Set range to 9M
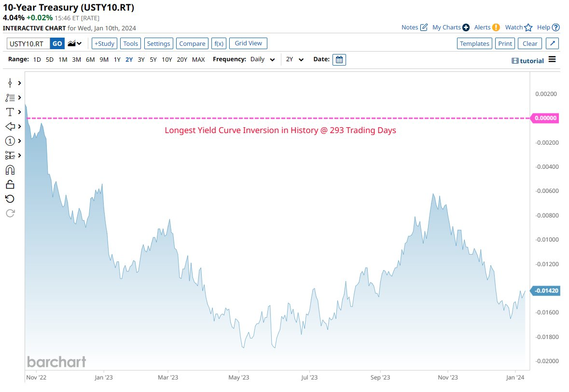This screenshot has width=569, height=392. [104, 59]
